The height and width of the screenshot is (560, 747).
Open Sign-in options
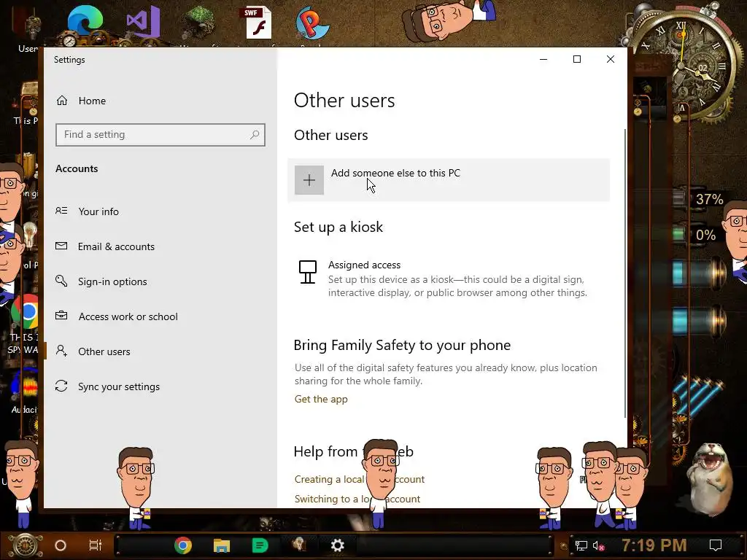coord(112,281)
